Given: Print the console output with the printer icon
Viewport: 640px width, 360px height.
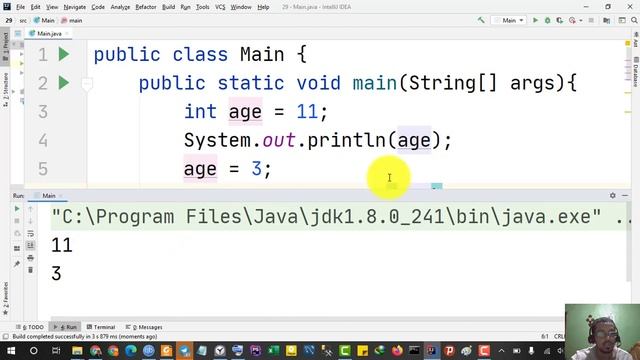Looking at the screenshot, I should click(x=30, y=258).
